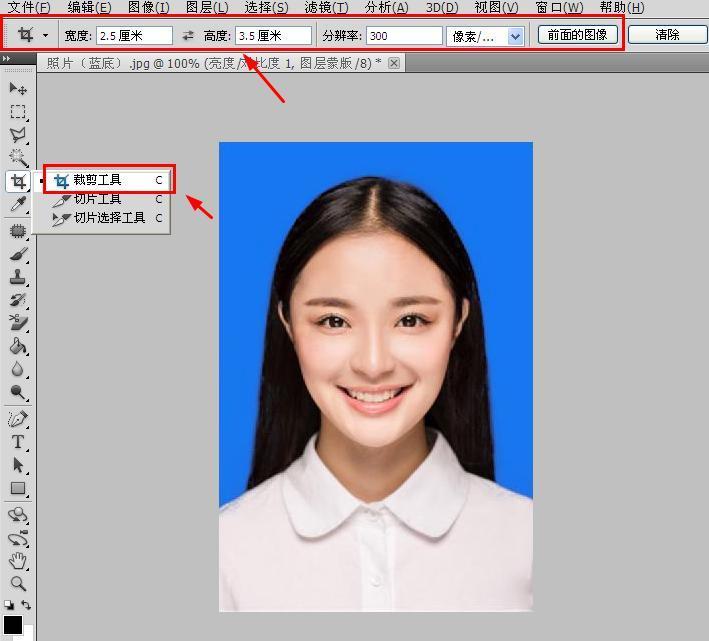Select the 3D Object Rotate tool
Screen dimensions: 709x641
[18, 515]
